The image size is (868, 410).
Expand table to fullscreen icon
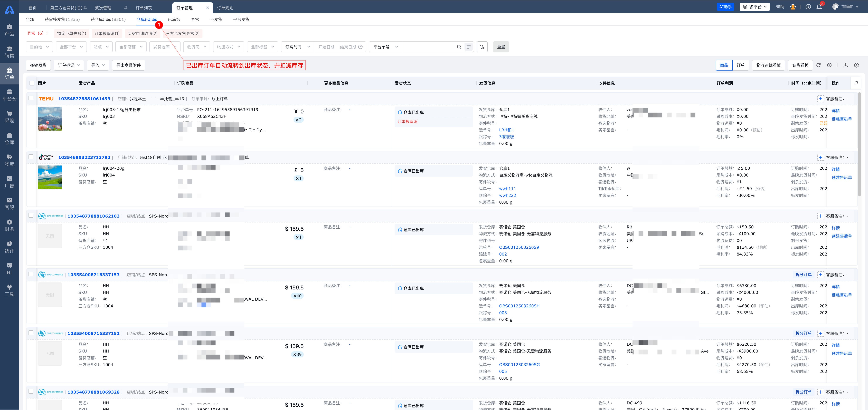[856, 83]
